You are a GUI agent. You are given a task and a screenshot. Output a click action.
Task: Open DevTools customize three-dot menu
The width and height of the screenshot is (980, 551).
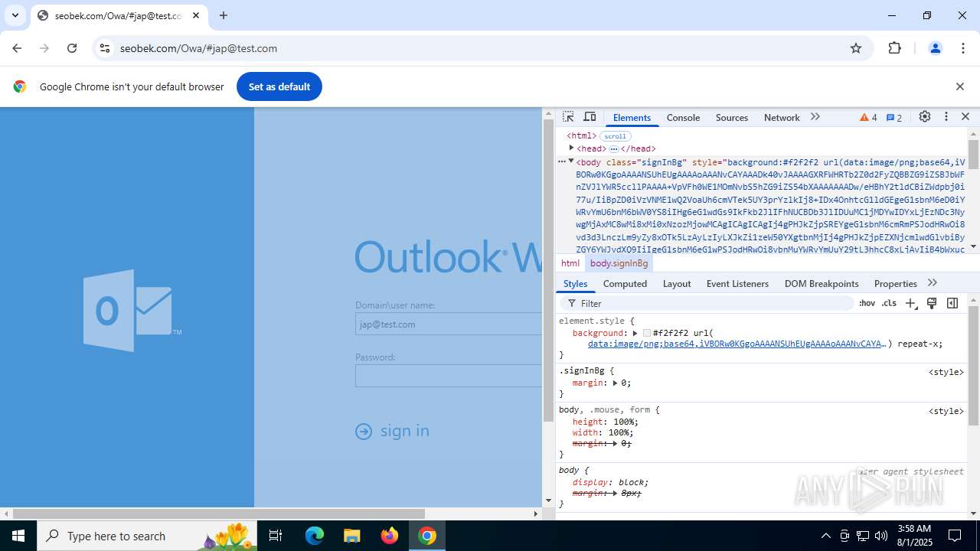tap(946, 117)
